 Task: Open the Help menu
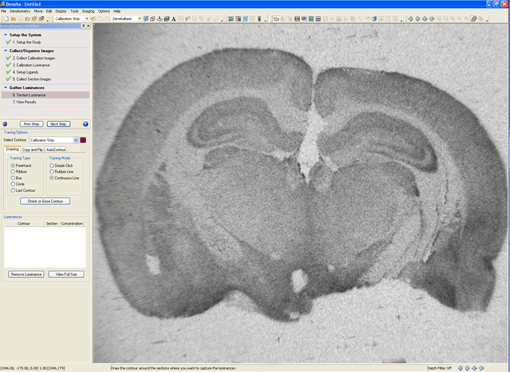(x=117, y=11)
